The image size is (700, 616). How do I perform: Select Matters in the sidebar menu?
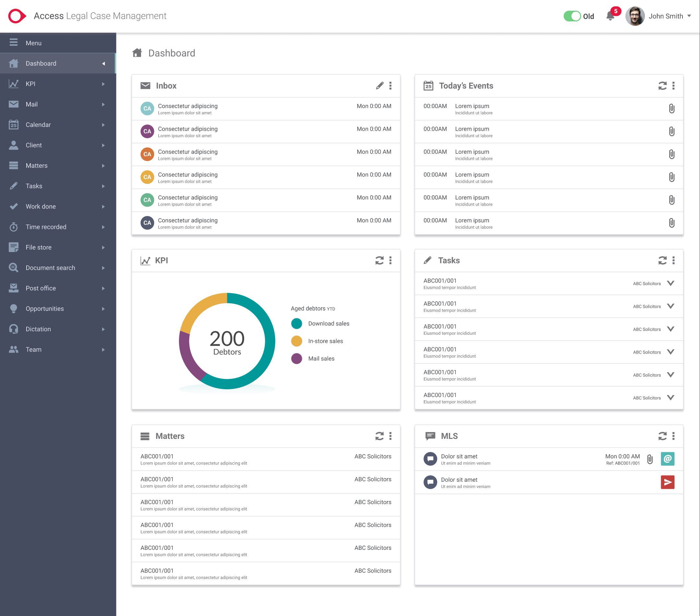point(36,165)
